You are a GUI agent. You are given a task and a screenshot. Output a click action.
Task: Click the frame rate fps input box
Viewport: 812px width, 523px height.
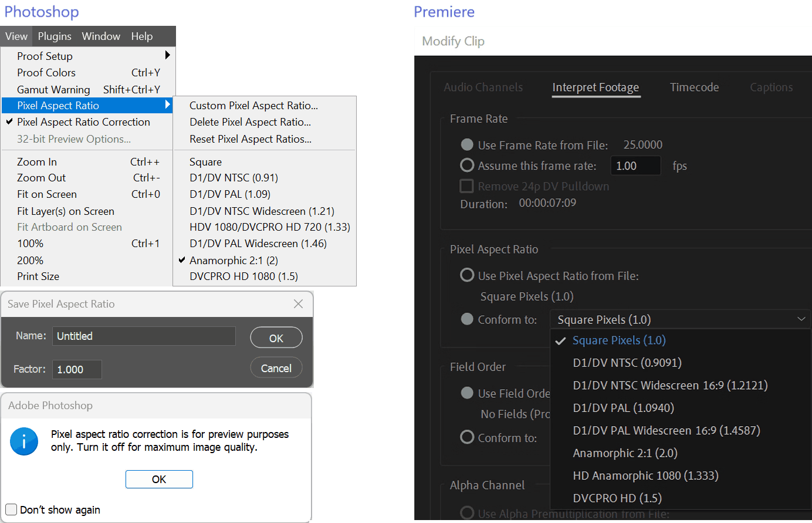635,166
